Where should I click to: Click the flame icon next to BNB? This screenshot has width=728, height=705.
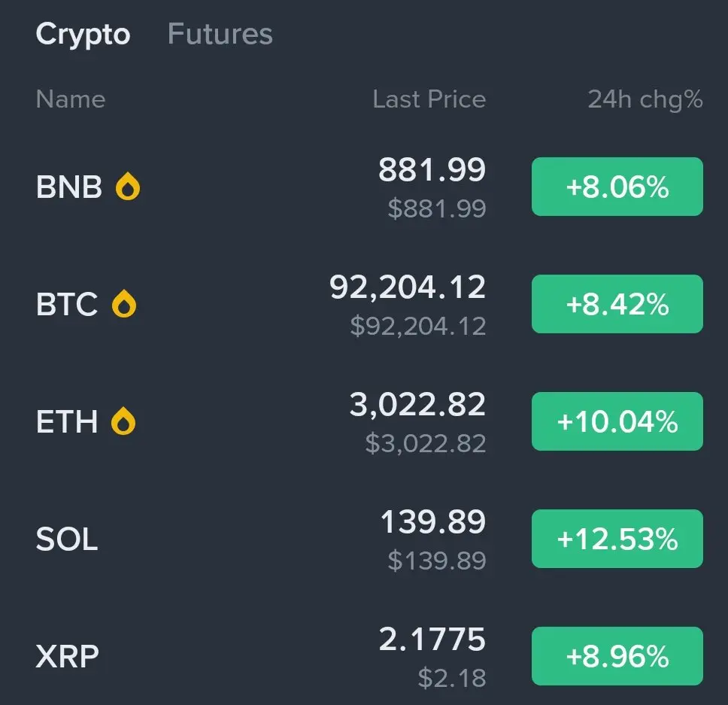point(128,187)
